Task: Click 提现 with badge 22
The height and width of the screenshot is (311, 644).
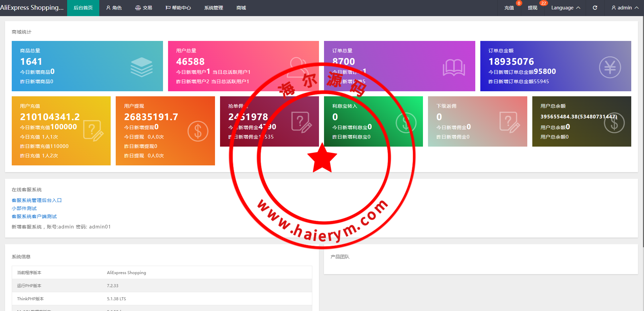Action: point(532,8)
